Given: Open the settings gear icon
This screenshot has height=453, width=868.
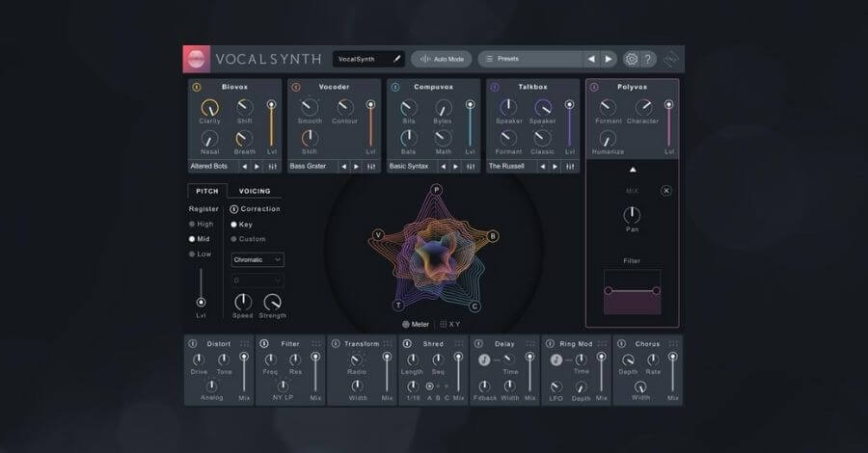Looking at the screenshot, I should point(631,59).
